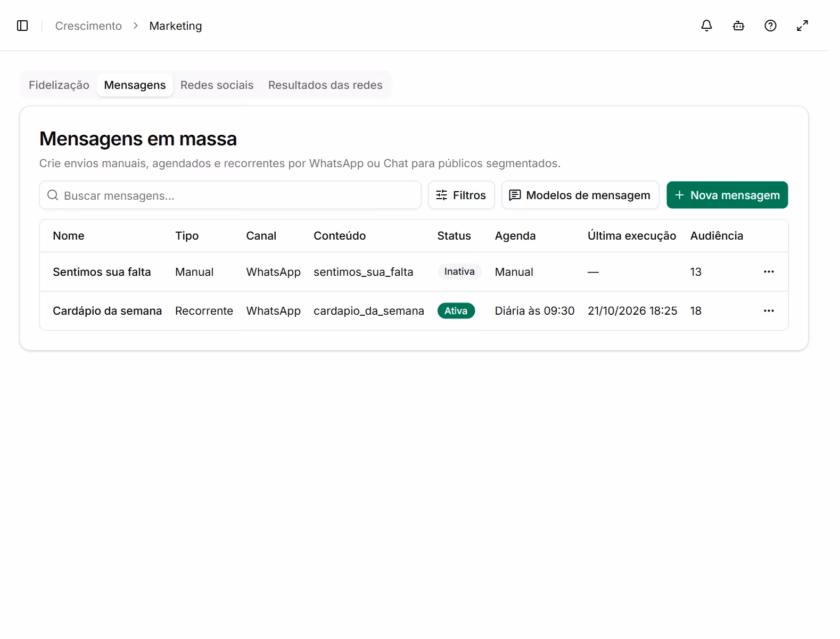Open the notifications bell

(x=706, y=26)
